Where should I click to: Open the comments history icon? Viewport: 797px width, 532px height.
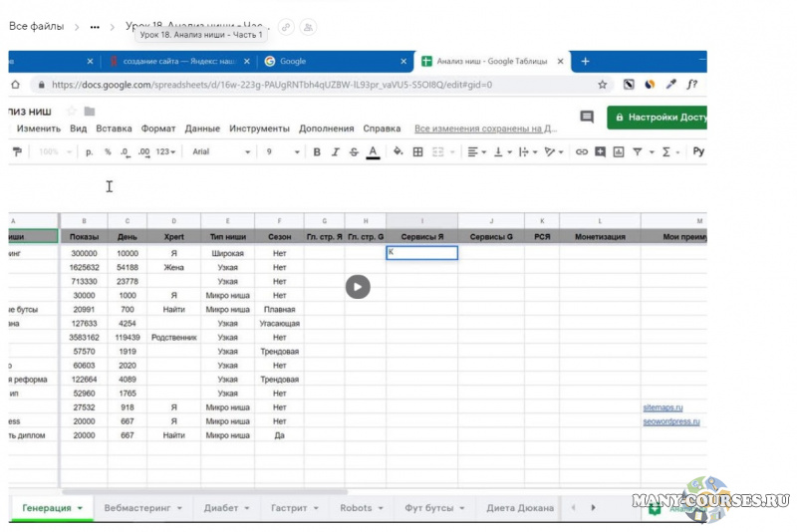point(587,117)
